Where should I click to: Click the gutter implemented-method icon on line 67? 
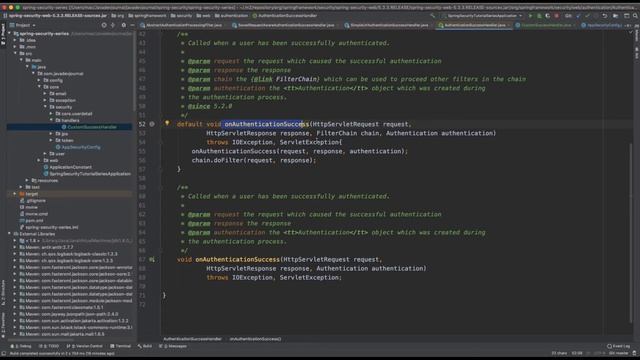pyautogui.click(x=152, y=259)
